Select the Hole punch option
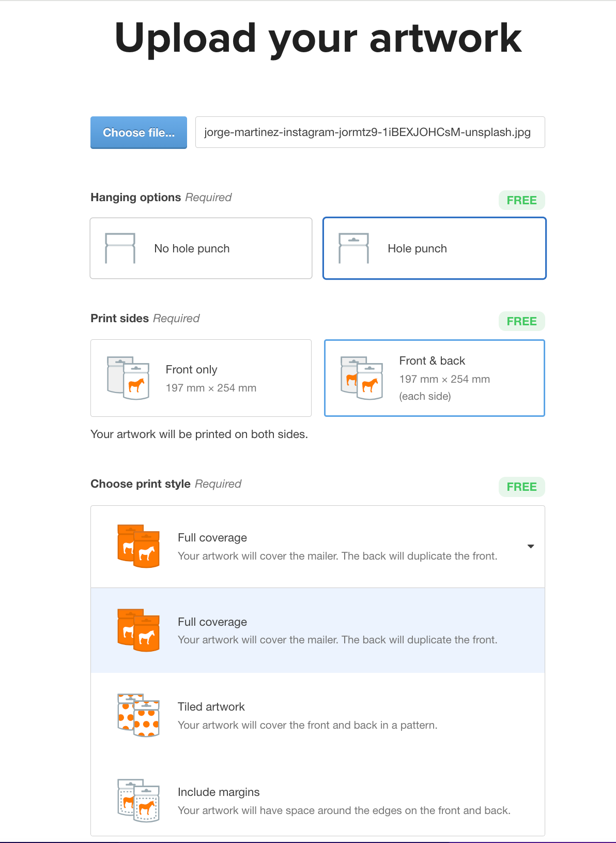 coord(434,248)
